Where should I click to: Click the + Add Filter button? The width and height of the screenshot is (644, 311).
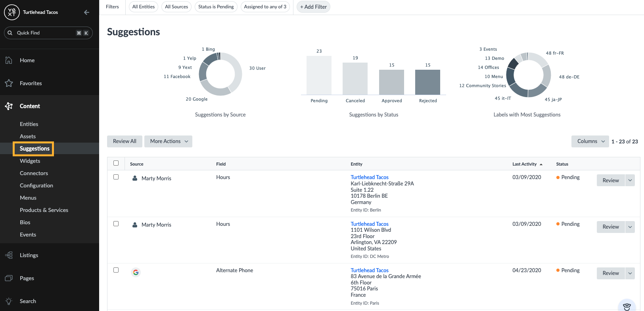point(313,7)
